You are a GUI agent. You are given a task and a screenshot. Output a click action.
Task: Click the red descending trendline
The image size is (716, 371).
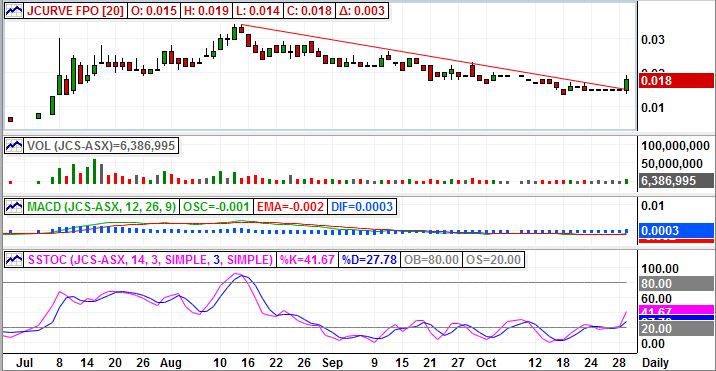(434, 57)
